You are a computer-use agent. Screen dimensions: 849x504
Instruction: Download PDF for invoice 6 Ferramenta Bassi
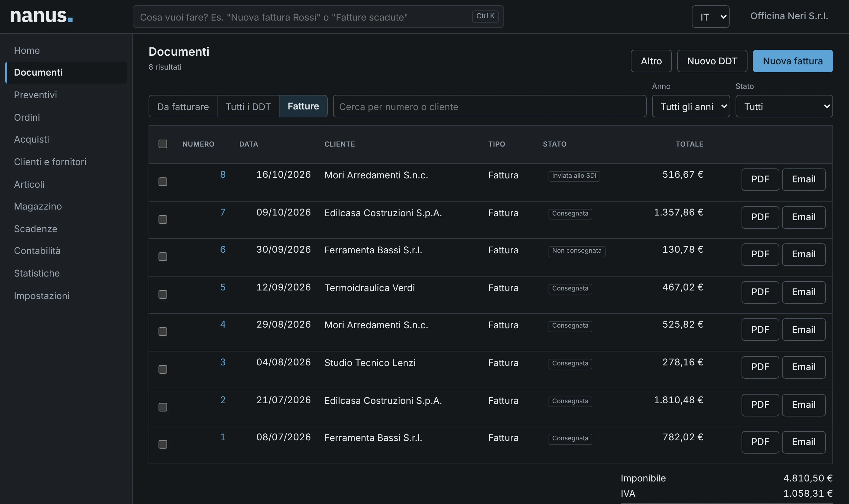point(760,254)
